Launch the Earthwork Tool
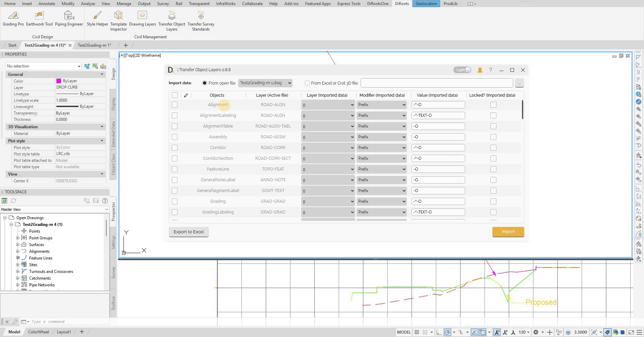This screenshot has height=337, width=644. pyautogui.click(x=39, y=18)
